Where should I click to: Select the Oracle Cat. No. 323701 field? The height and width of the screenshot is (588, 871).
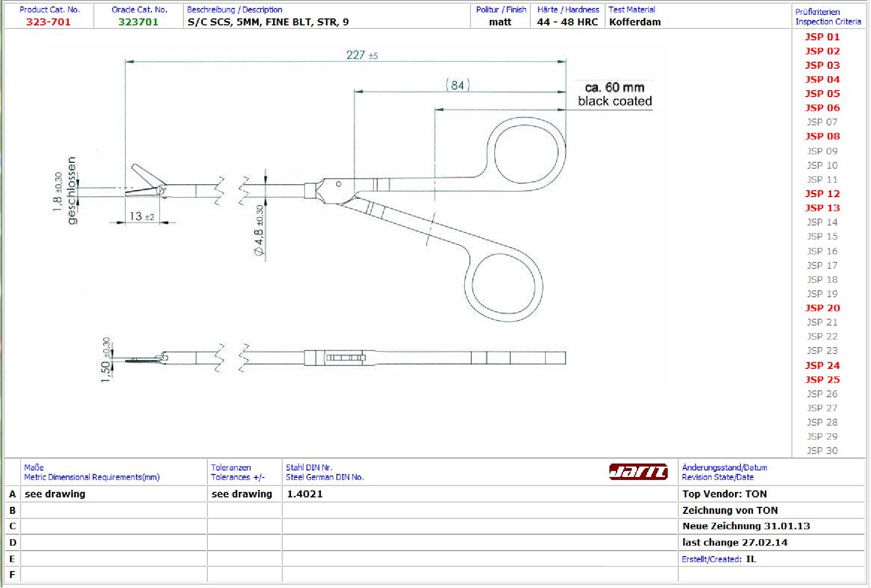[138, 22]
